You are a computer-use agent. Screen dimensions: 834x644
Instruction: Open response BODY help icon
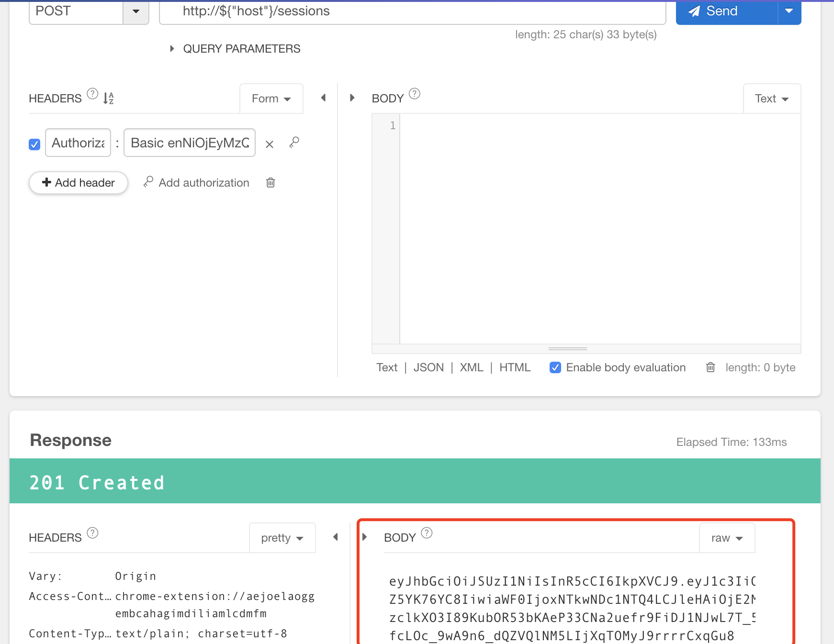click(x=427, y=533)
